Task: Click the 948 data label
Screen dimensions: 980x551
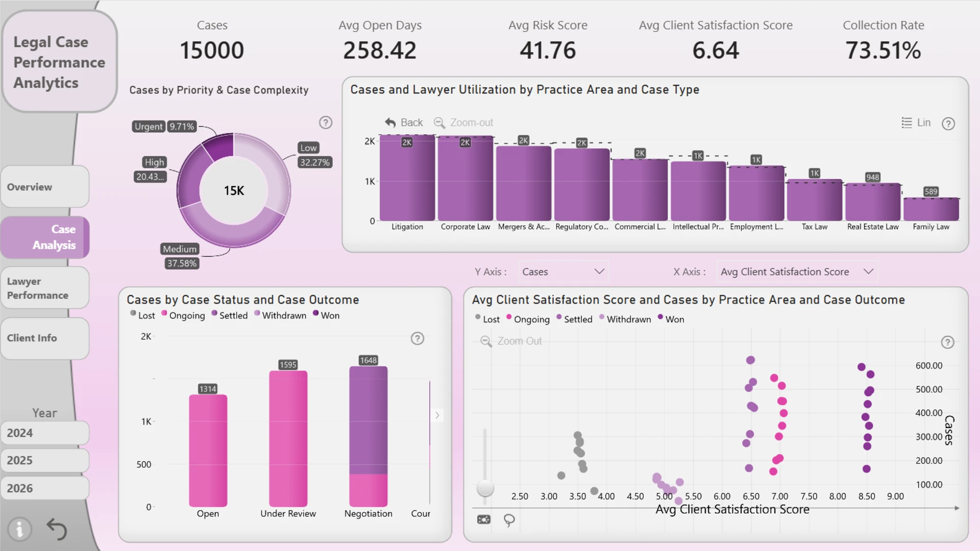Action: (x=873, y=177)
